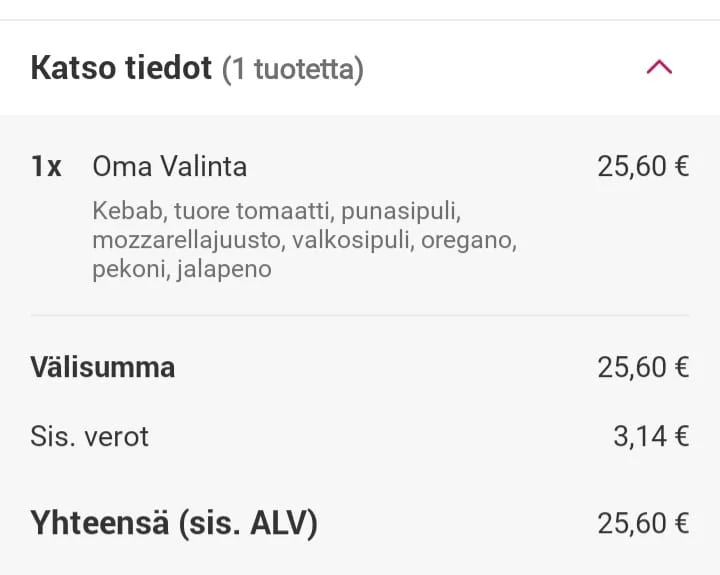The image size is (720, 575).
Task: Click the "Sis. verot" tax label
Action: point(89,436)
